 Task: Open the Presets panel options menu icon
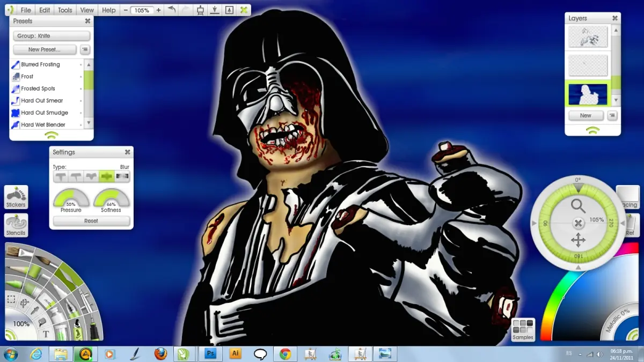(x=85, y=49)
